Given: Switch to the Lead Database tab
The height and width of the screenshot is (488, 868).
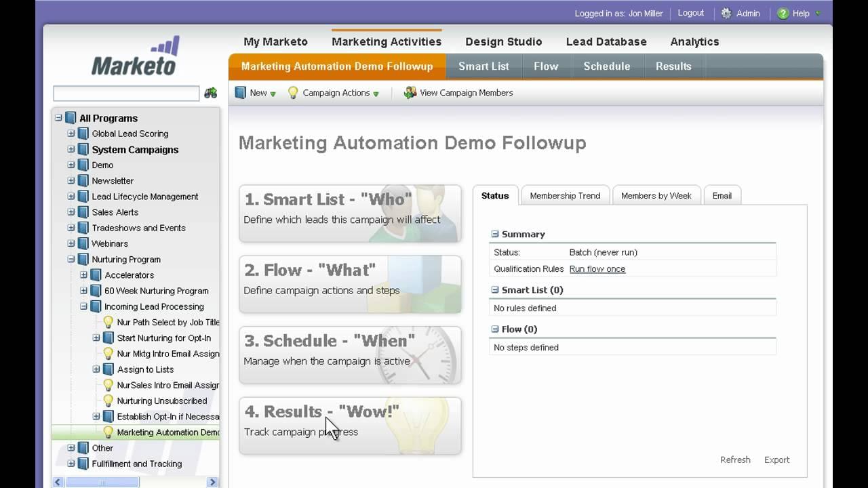Looking at the screenshot, I should coord(606,41).
